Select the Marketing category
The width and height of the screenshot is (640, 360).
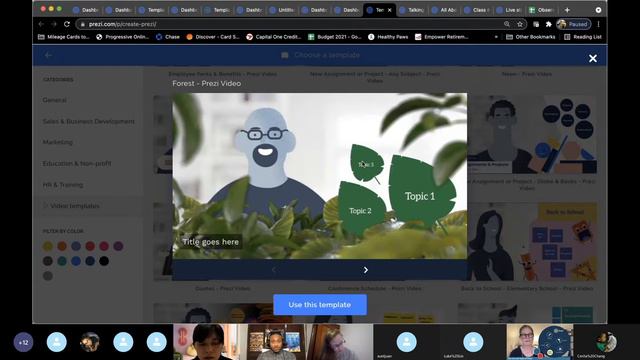58,142
